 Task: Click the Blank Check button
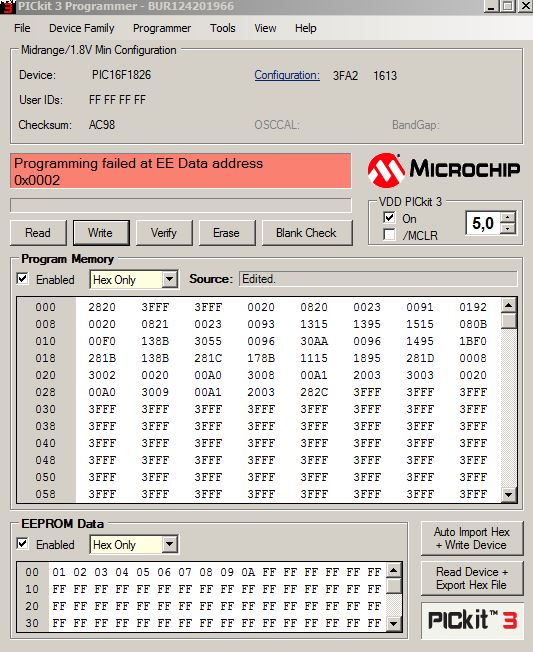306,233
